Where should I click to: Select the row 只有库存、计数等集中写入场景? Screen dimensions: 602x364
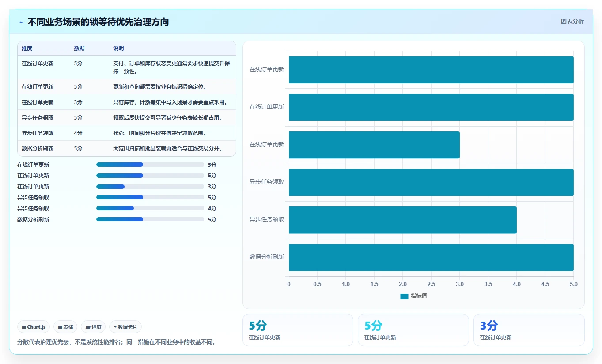click(127, 102)
